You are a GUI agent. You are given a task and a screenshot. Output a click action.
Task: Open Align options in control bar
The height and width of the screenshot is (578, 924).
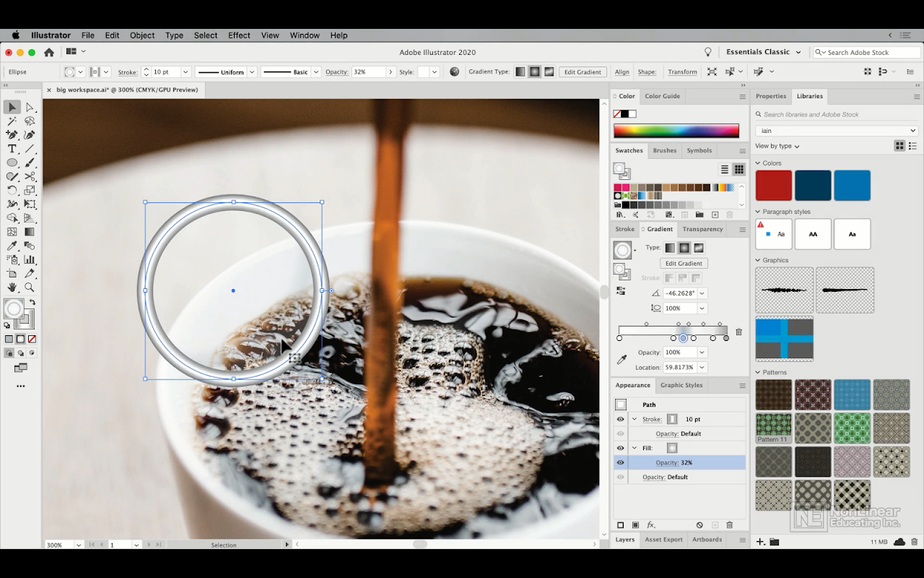[622, 72]
